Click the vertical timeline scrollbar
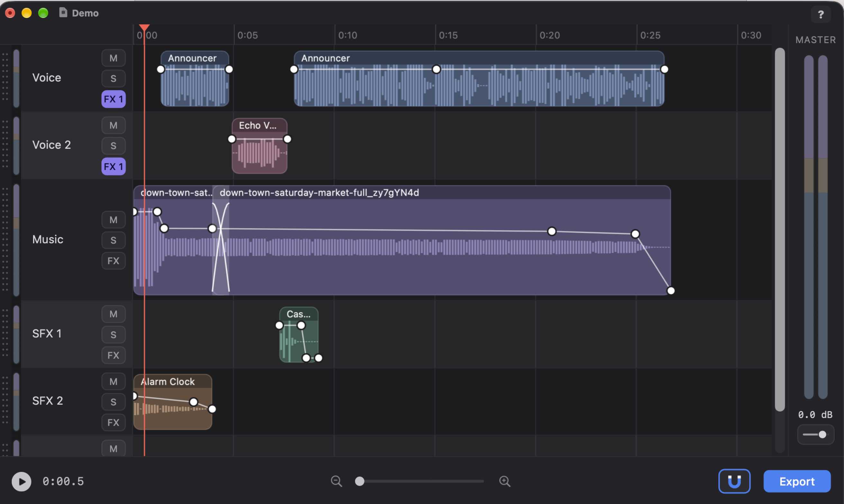844x504 pixels. click(779, 229)
